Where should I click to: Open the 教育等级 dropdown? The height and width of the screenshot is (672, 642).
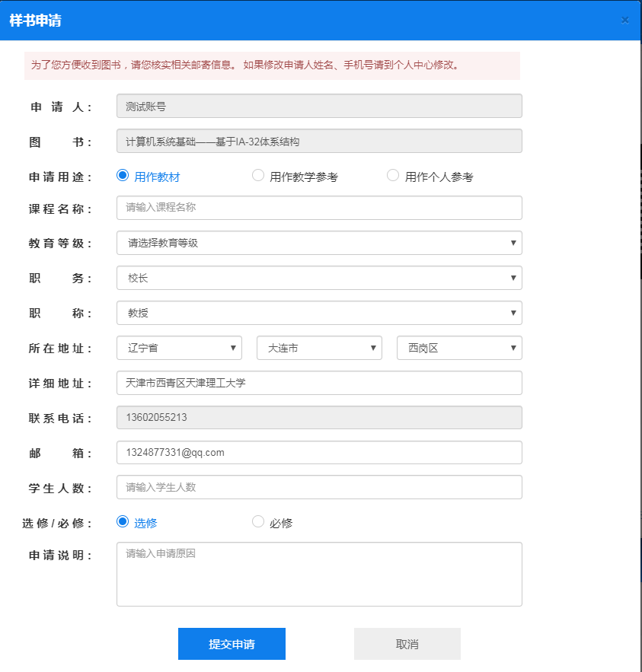pyautogui.click(x=319, y=243)
